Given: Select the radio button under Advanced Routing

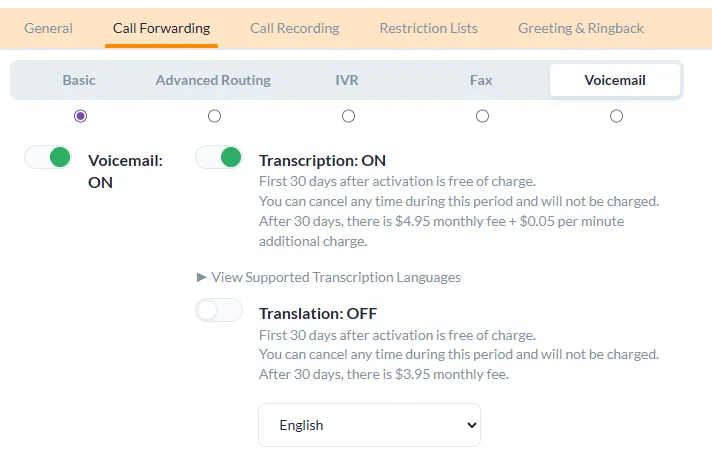Looking at the screenshot, I should tap(214, 116).
